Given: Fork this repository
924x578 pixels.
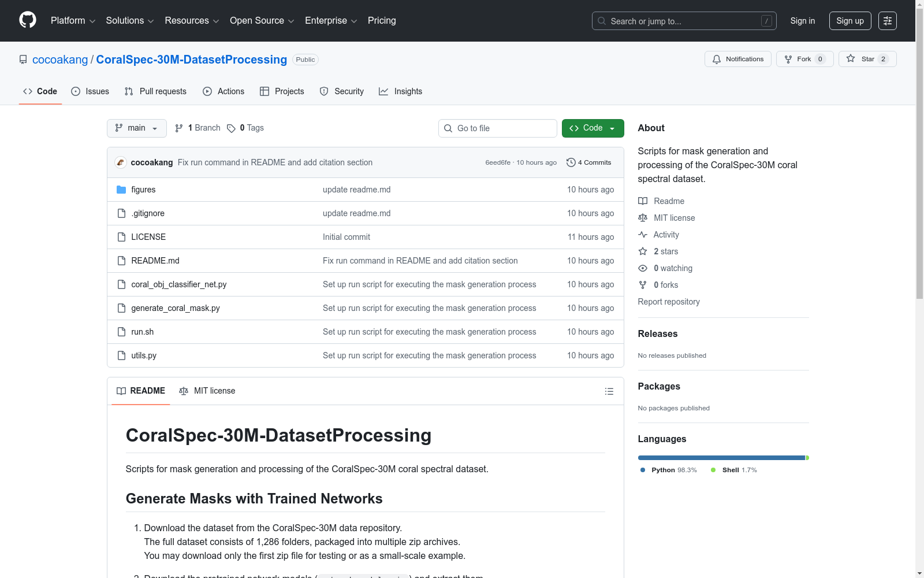Looking at the screenshot, I should (805, 59).
